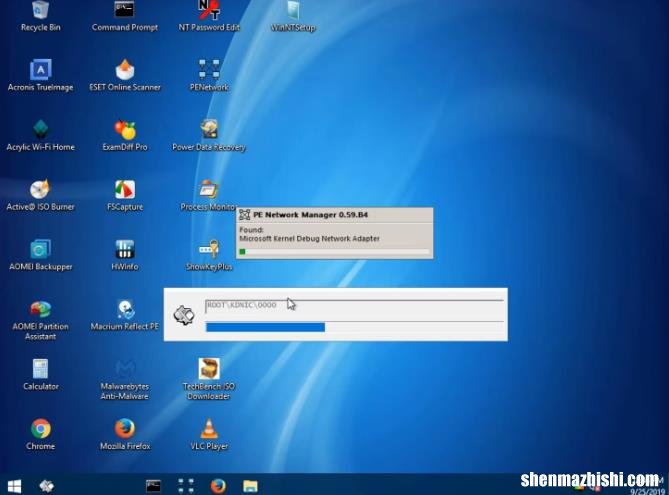The image size is (669, 495).
Task: Open ExamDiff Pro shortcut
Action: [x=125, y=135]
